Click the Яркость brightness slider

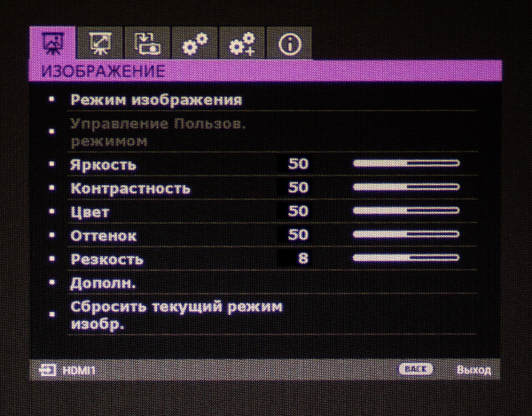click(x=405, y=165)
